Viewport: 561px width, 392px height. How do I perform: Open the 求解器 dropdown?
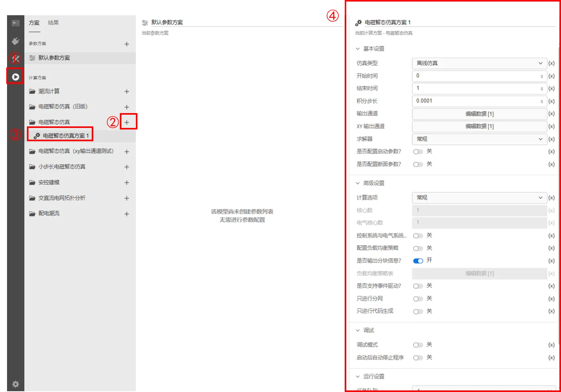coord(479,139)
